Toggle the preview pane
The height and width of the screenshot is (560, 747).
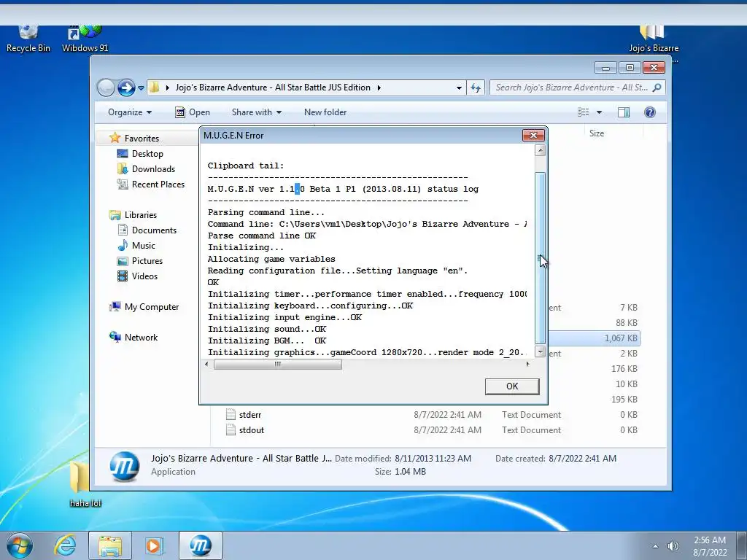pyautogui.click(x=624, y=112)
